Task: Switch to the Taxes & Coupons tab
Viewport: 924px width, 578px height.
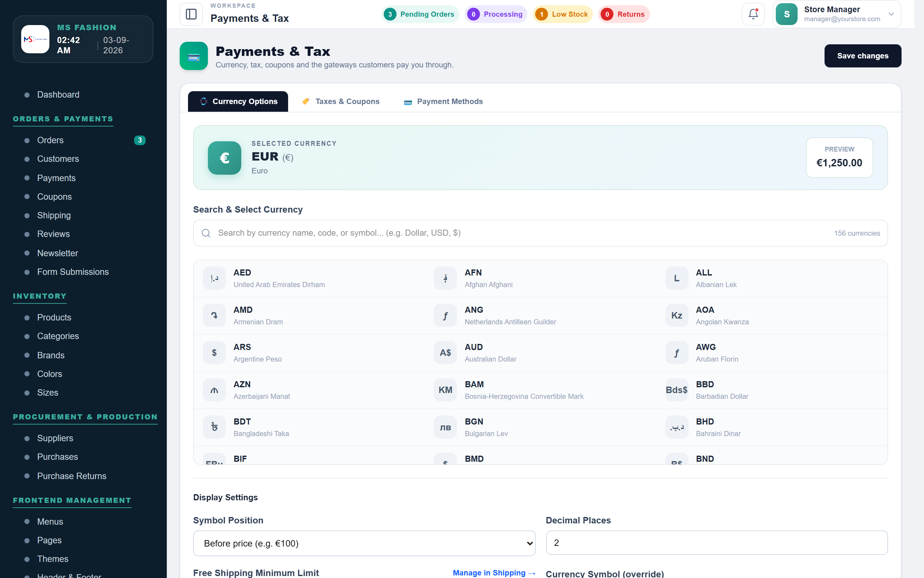Action: coord(341,101)
